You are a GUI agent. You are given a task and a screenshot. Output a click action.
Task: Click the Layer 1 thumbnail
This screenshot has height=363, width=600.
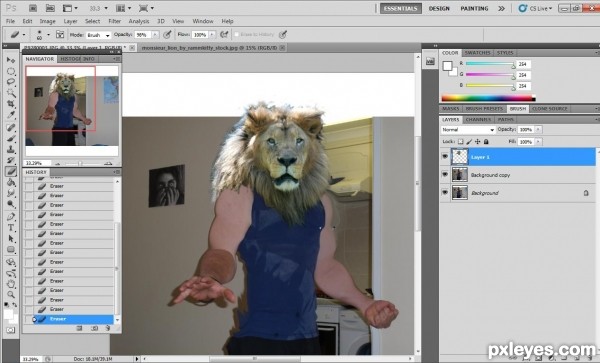[460, 157]
